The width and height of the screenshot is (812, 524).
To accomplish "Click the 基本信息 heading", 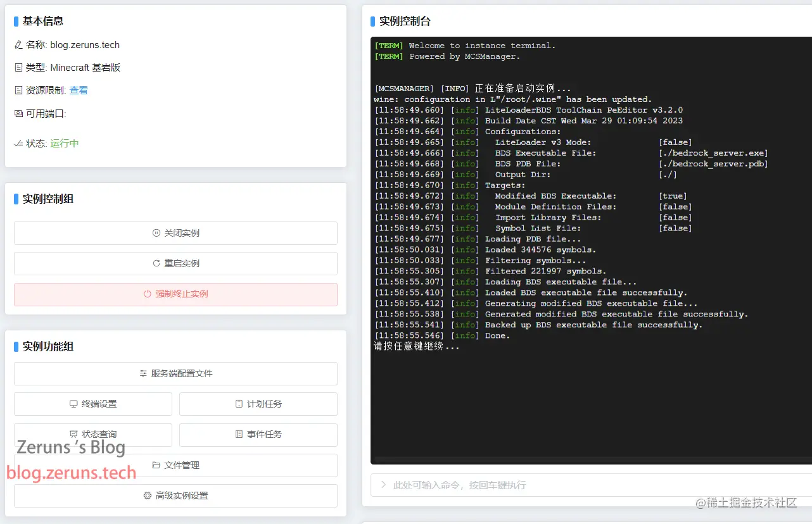I will (43, 21).
